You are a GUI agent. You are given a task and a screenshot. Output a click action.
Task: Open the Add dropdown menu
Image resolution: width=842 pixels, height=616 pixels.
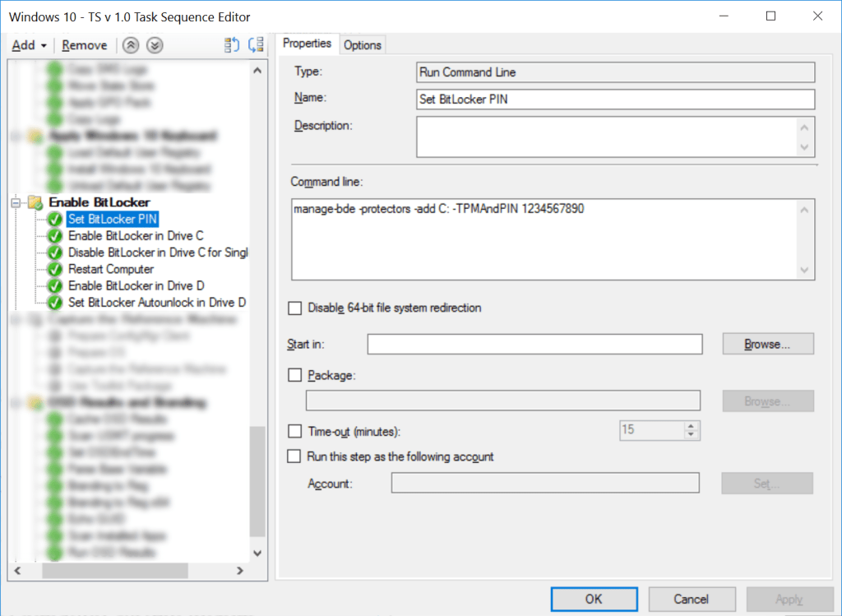[29, 45]
